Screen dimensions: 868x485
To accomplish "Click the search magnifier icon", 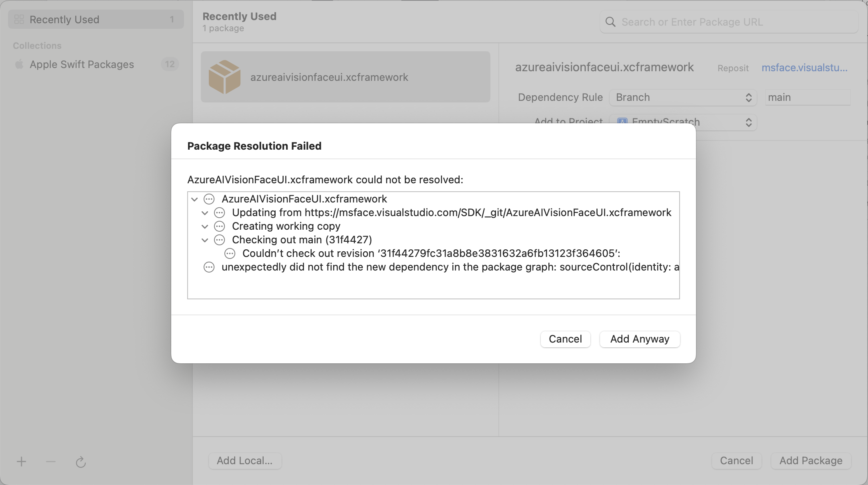I will 610,22.
